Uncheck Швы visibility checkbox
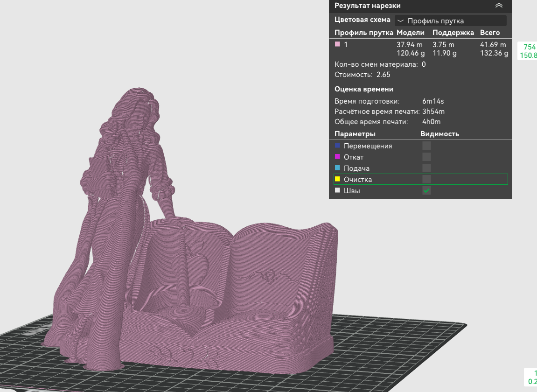Viewport: 537px width, 392px height. tap(426, 190)
